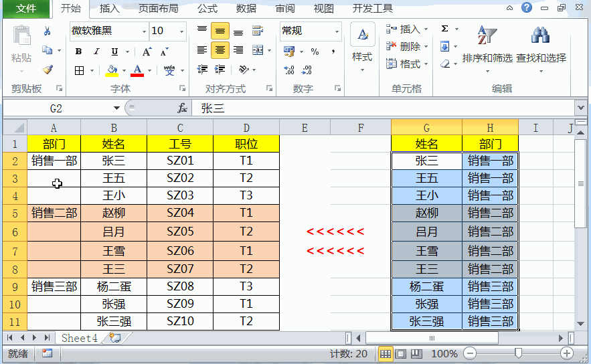Click the Merge and Center icon

point(258,50)
